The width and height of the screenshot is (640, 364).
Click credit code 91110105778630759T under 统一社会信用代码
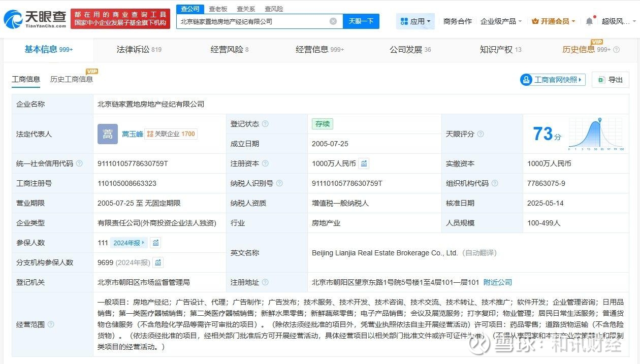(x=133, y=163)
